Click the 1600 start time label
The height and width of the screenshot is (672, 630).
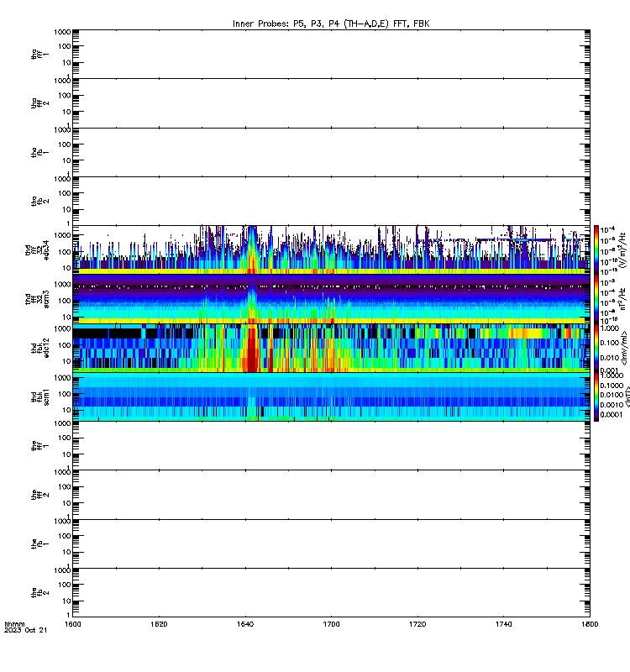[73, 624]
